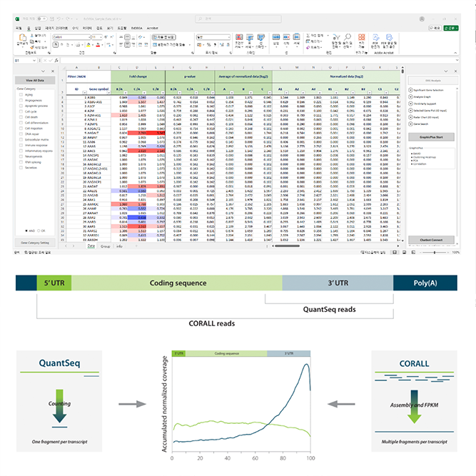Switch to the Group sheet tab
This screenshot has height=476, width=476.
point(106,246)
